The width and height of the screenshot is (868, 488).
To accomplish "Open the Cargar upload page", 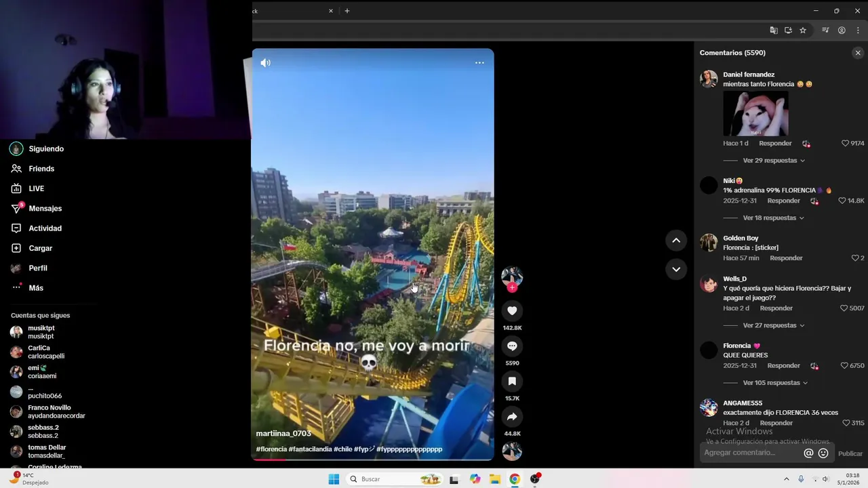I will point(40,248).
